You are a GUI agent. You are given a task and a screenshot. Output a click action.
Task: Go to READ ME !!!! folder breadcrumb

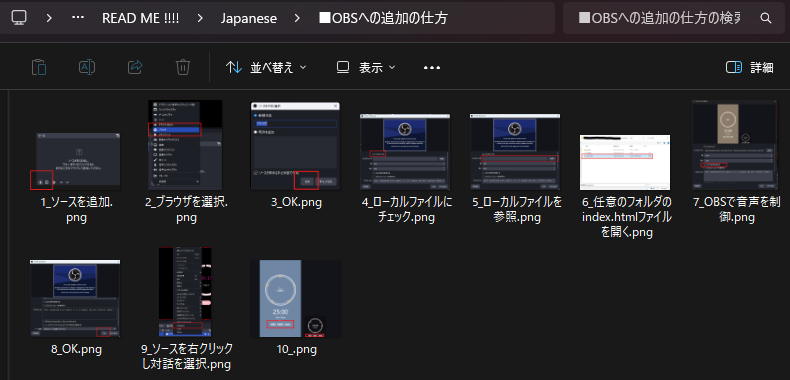141,19
